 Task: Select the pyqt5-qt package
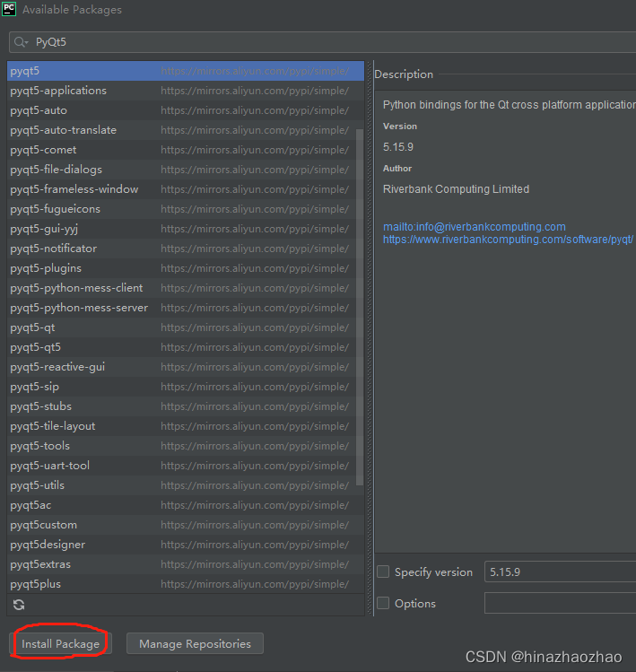point(186,327)
